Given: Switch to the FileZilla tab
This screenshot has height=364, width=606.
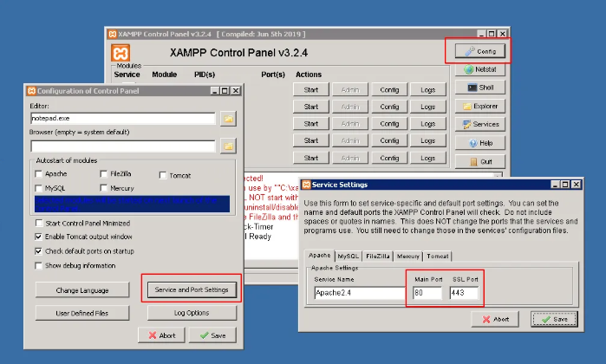Looking at the screenshot, I should point(378,257).
